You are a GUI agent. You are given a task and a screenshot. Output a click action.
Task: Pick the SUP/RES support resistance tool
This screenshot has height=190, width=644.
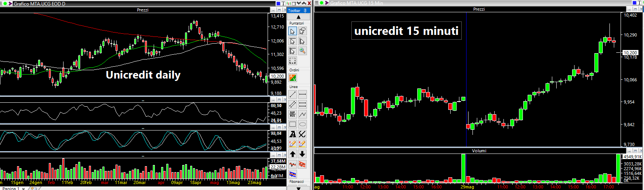tap(293, 114)
